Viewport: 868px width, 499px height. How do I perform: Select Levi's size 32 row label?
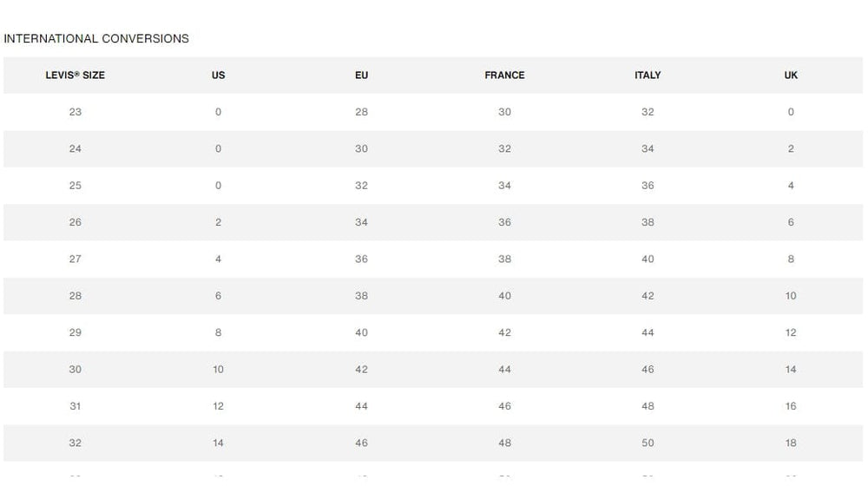click(76, 443)
